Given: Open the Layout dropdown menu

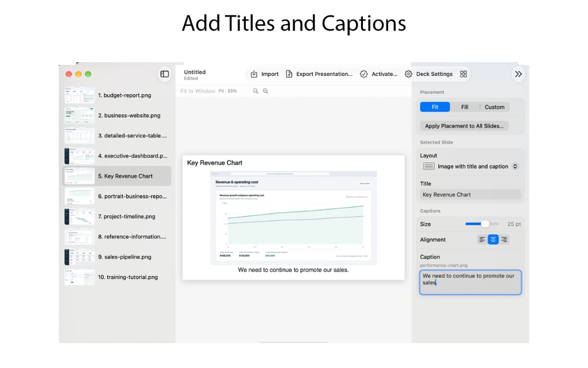Looking at the screenshot, I should tap(471, 166).
